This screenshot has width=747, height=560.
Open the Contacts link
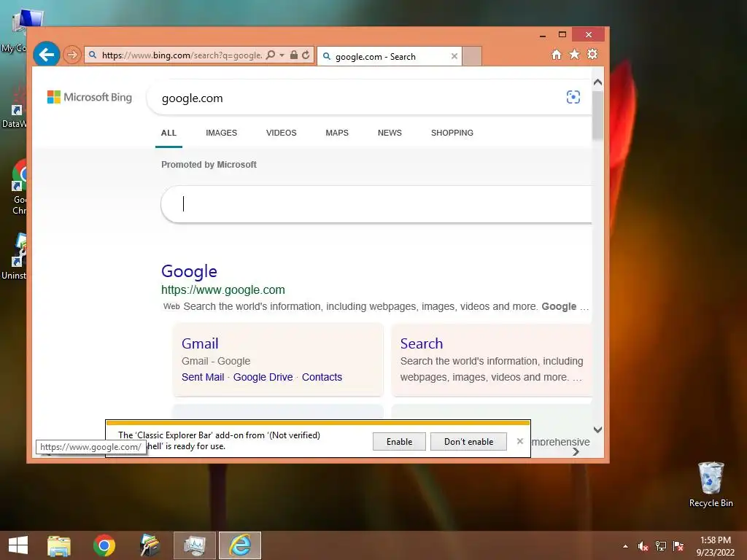tap(322, 377)
